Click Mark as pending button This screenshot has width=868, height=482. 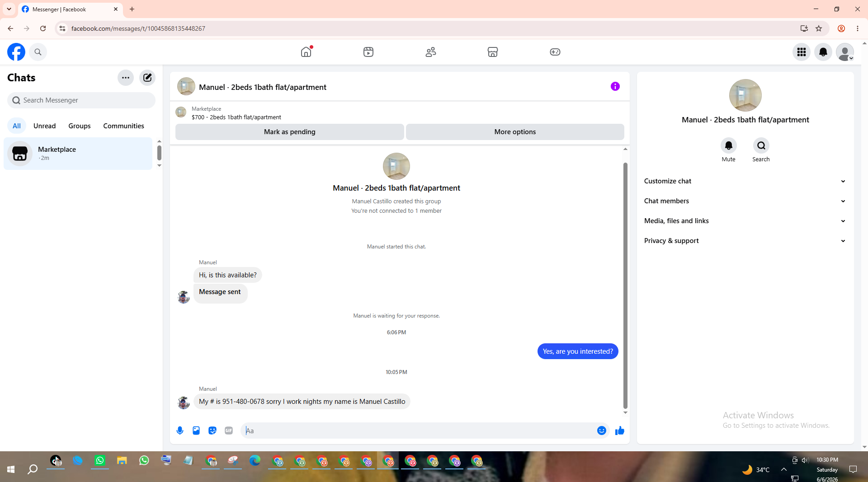290,132
